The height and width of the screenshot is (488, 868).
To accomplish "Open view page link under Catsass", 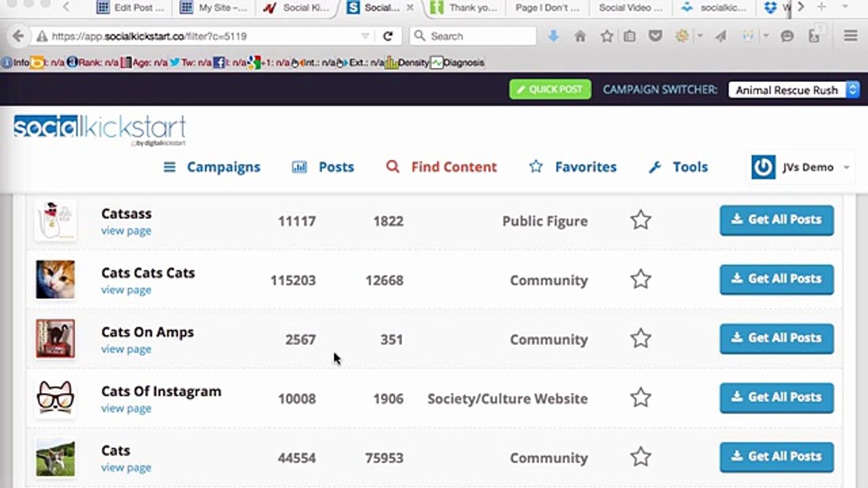I will 126,230.
